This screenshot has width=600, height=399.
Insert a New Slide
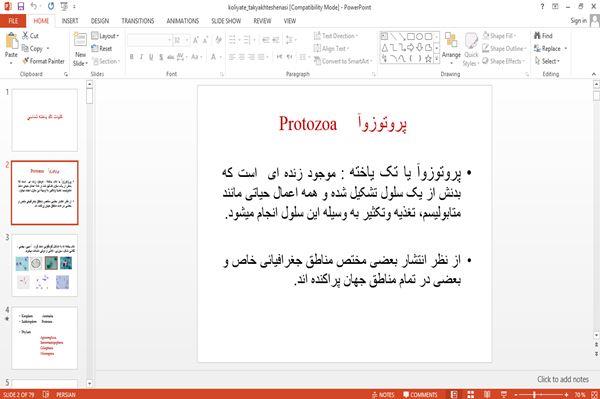click(80, 50)
